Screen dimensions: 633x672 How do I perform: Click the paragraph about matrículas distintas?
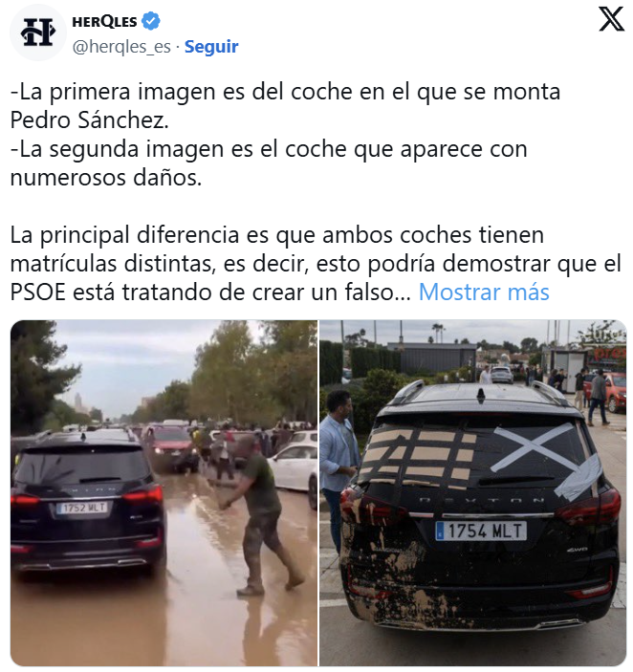click(316, 264)
